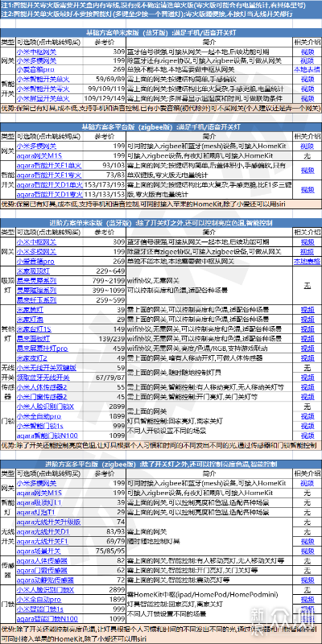
Task: Open the aqara智能开关D1单火 link
Action: point(49,185)
